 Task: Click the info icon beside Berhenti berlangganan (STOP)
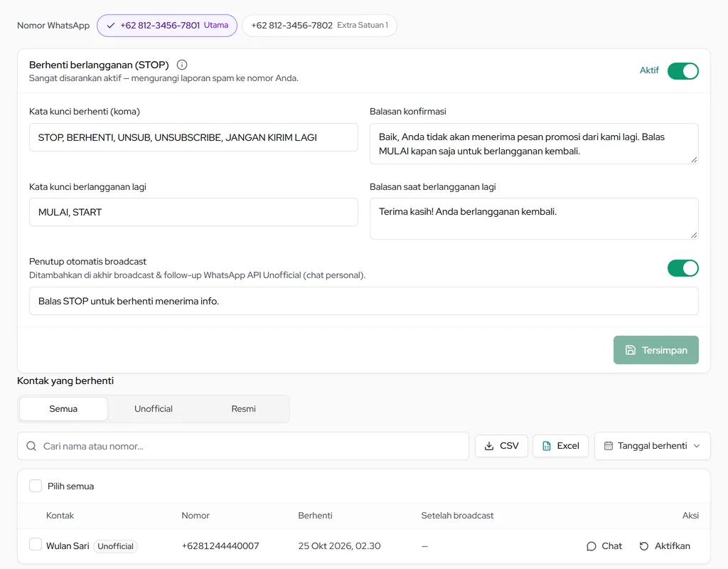[182, 65]
